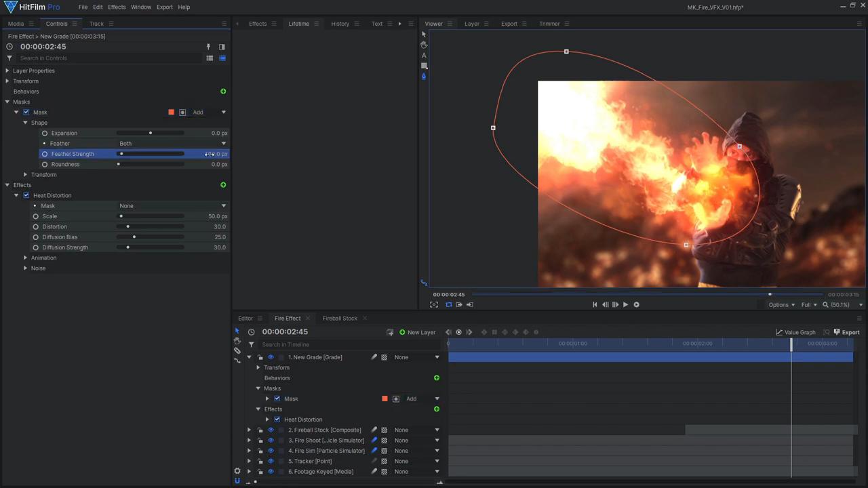Open composite shot properties icon by New Layer

pyautogui.click(x=390, y=333)
